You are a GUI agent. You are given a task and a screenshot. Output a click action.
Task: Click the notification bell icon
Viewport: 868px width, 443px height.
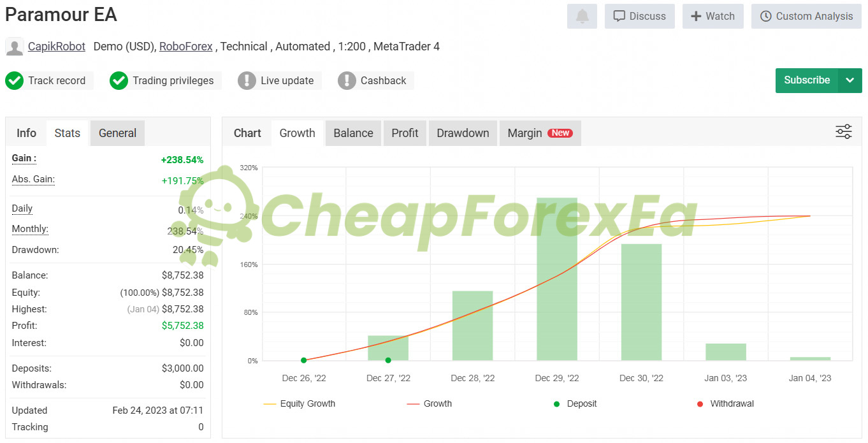point(582,17)
